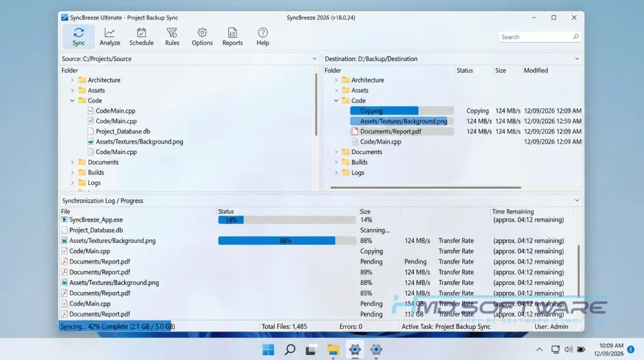Click Active Task: Project Backup Sync

click(x=446, y=327)
